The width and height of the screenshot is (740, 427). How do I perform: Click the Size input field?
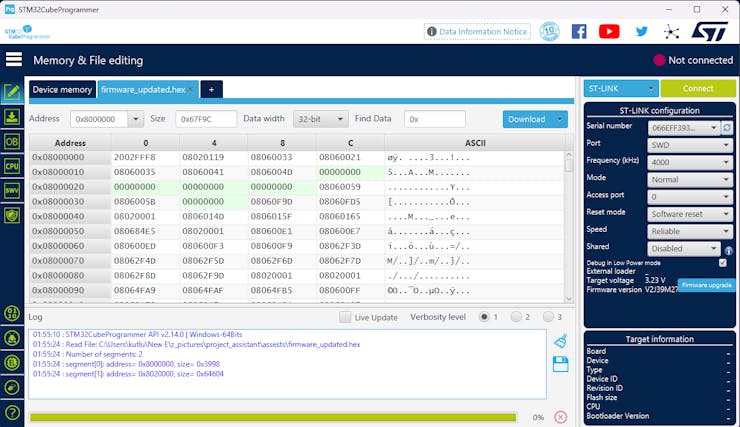pyautogui.click(x=206, y=119)
